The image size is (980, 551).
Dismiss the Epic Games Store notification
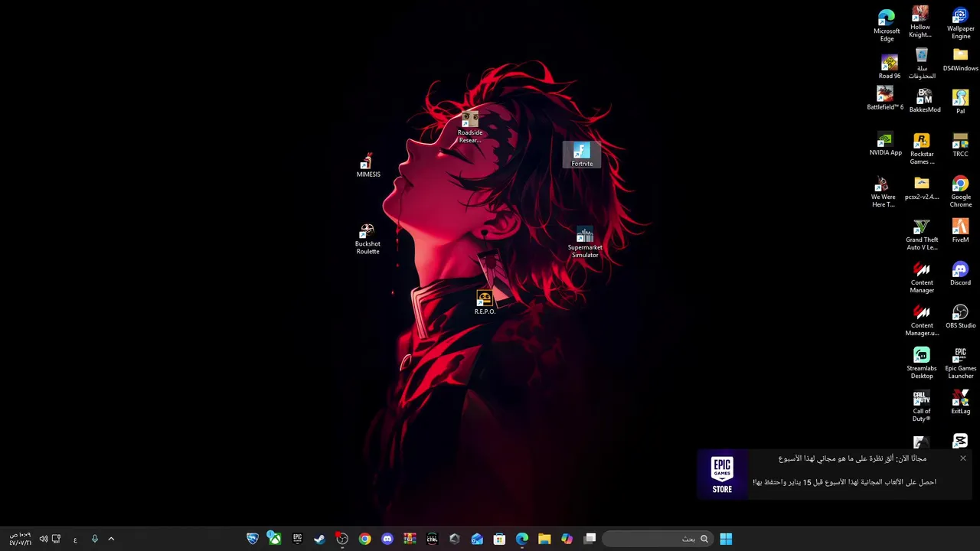click(962, 458)
